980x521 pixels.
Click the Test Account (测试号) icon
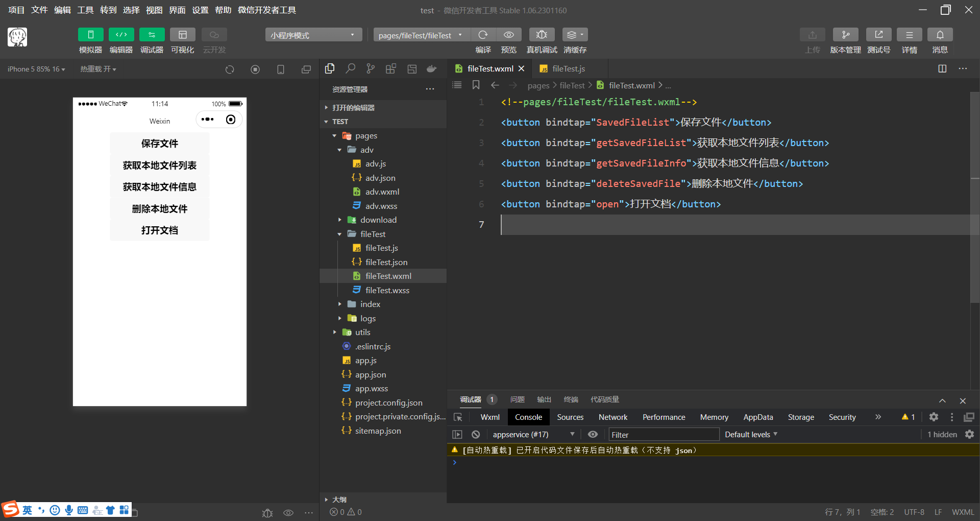(x=879, y=35)
